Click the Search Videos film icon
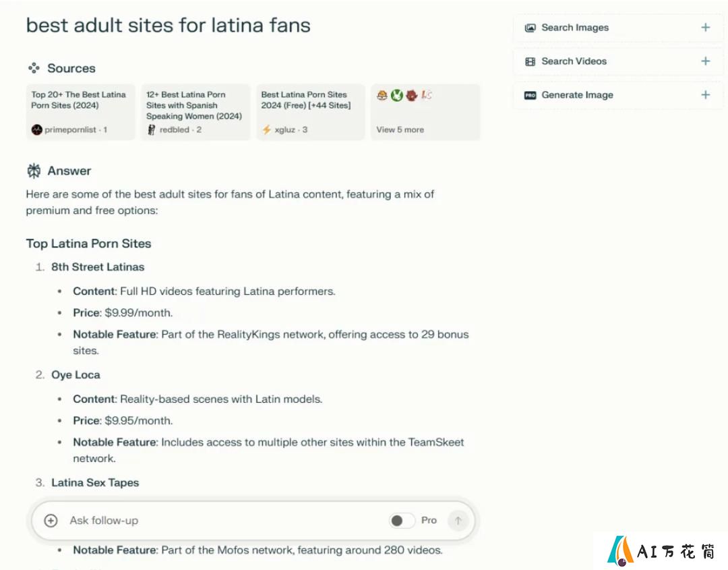The height and width of the screenshot is (570, 728). [530, 61]
